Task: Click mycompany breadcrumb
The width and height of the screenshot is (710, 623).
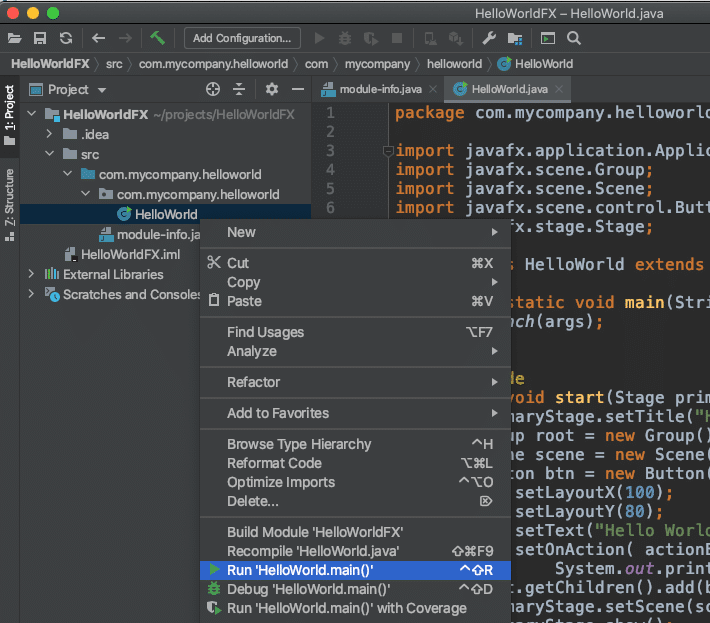Action: (x=377, y=64)
